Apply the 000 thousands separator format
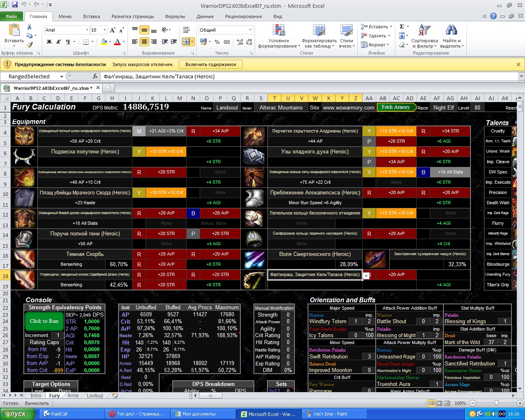Image resolution: width=525 pixels, height=420 pixels. pyautogui.click(x=227, y=42)
